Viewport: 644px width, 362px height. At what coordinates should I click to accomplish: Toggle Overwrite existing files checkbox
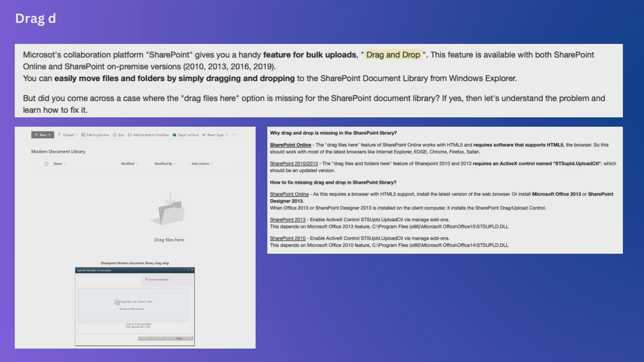(x=147, y=279)
